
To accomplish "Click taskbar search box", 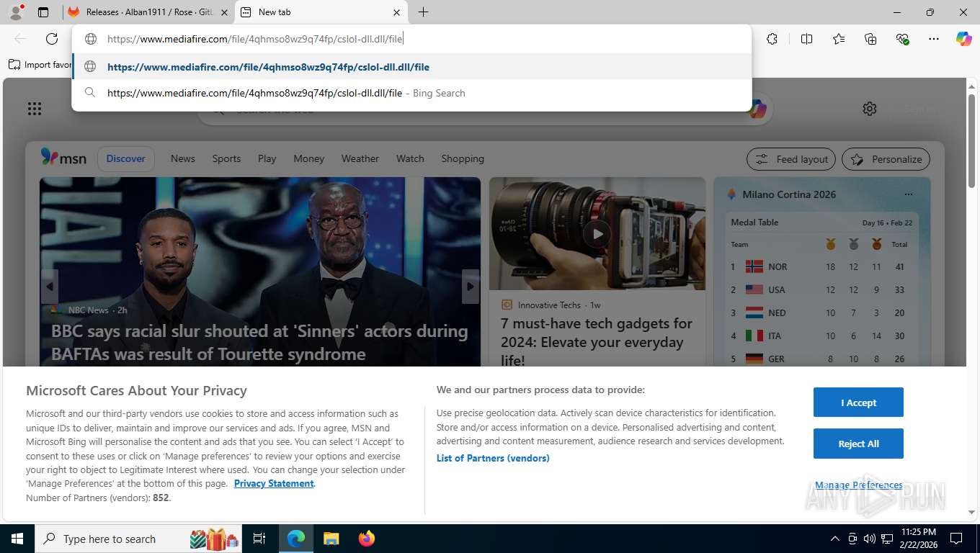I will pos(139,539).
